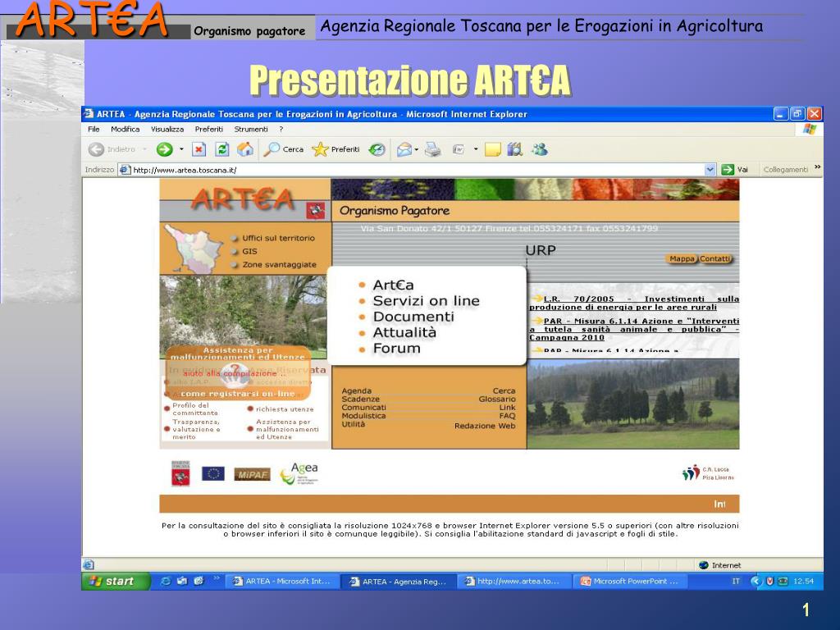The image size is (840, 630).
Task: Click Zone svantaggiate link
Action: pyautogui.click(x=279, y=265)
